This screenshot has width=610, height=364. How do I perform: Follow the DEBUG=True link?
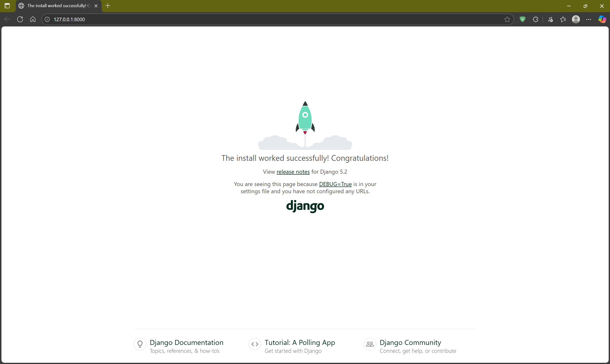coord(335,184)
